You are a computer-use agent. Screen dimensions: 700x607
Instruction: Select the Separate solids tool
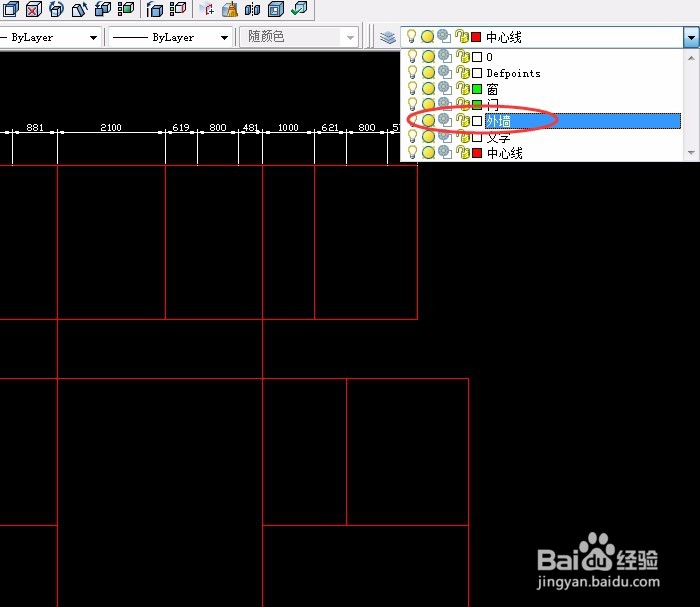click(x=252, y=8)
